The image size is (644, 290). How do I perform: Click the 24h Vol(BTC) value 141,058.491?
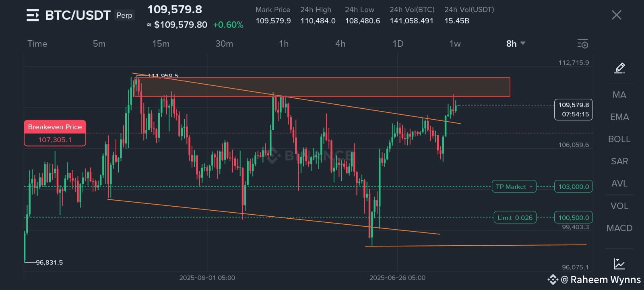point(411,21)
